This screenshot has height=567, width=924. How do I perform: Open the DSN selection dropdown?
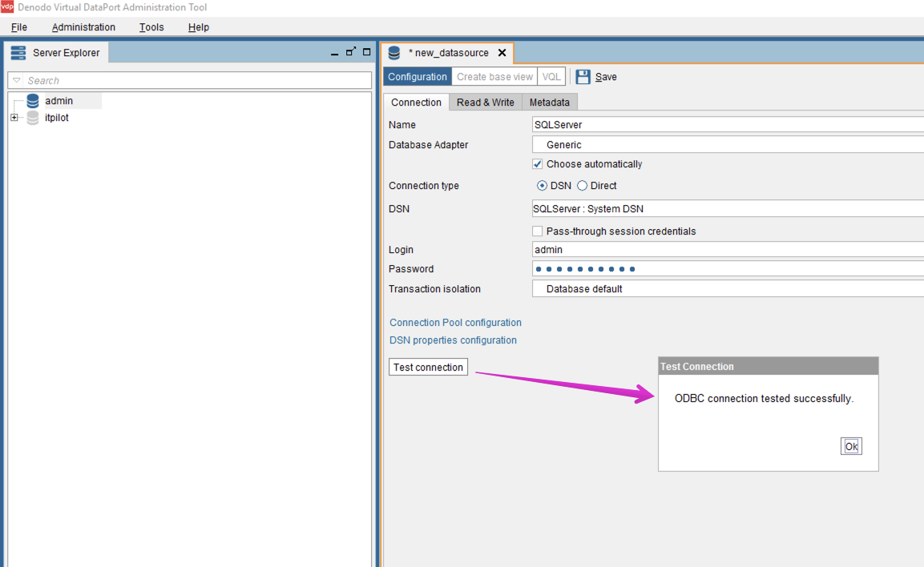coord(728,208)
